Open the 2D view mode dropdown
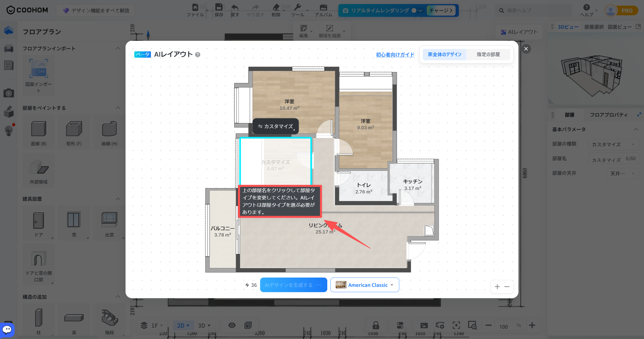The height and width of the screenshot is (339, 644). click(183, 325)
